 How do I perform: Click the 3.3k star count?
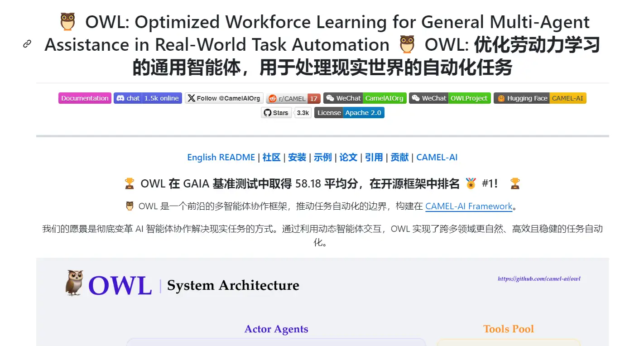303,113
